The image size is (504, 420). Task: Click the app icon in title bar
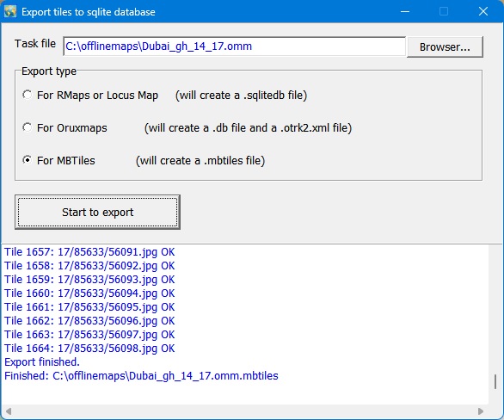[10, 11]
